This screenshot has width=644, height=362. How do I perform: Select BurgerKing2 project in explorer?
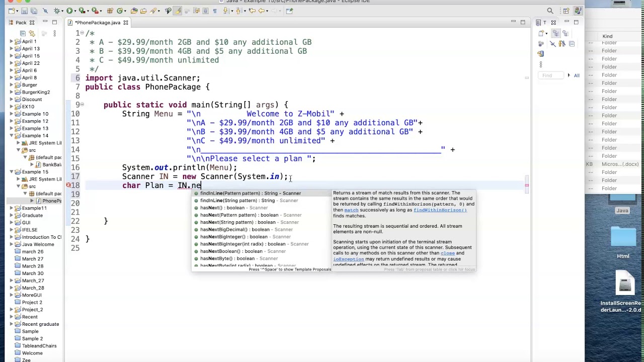pyautogui.click(x=36, y=92)
